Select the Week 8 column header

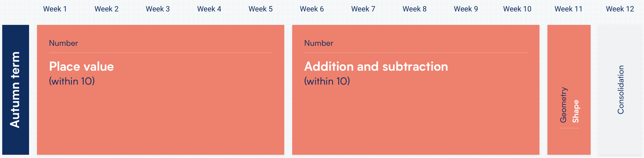pos(415,9)
